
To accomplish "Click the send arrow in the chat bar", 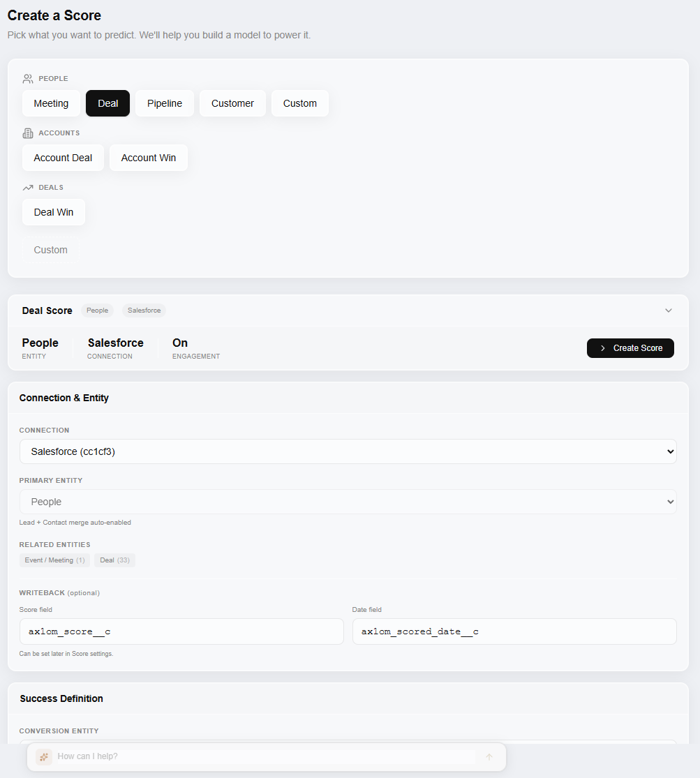I will coord(489,756).
